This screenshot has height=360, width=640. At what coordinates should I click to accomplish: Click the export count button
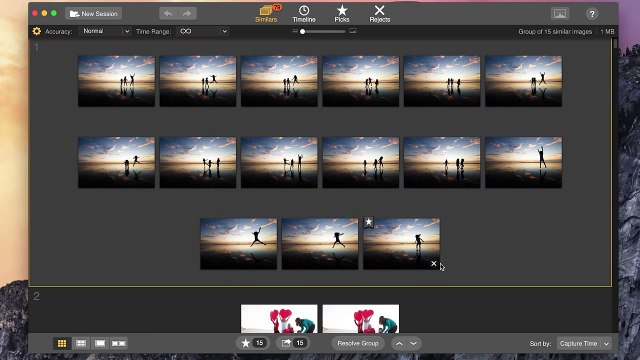point(293,343)
